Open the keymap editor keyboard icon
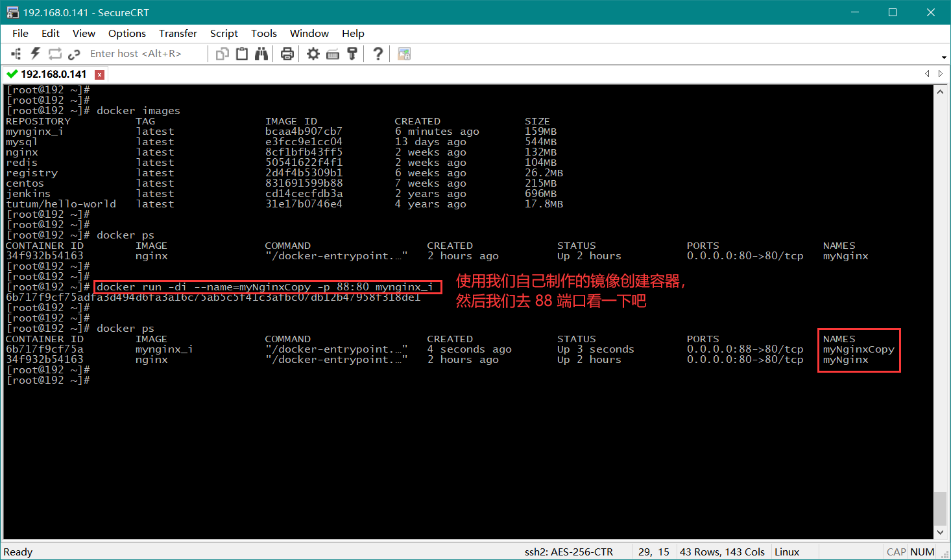The width and height of the screenshot is (951, 560). click(x=333, y=54)
